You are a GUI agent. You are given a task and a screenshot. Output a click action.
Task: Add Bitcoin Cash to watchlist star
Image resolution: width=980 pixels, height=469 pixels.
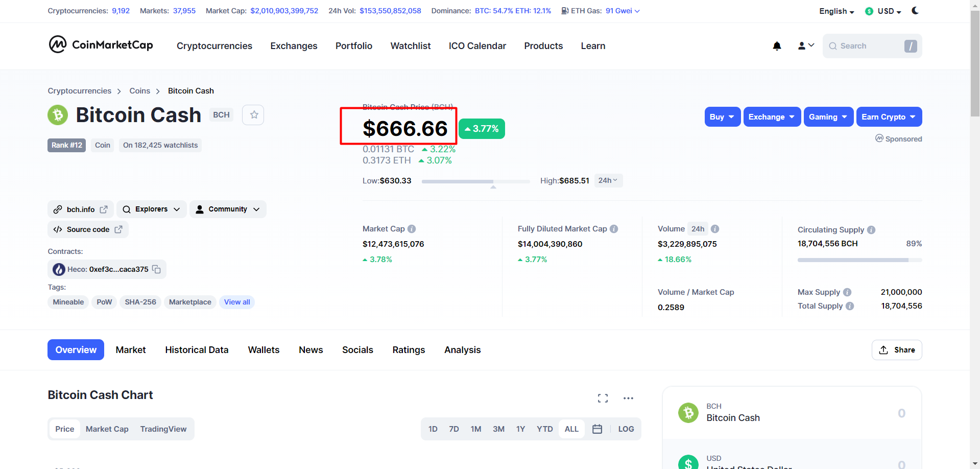[x=254, y=115]
